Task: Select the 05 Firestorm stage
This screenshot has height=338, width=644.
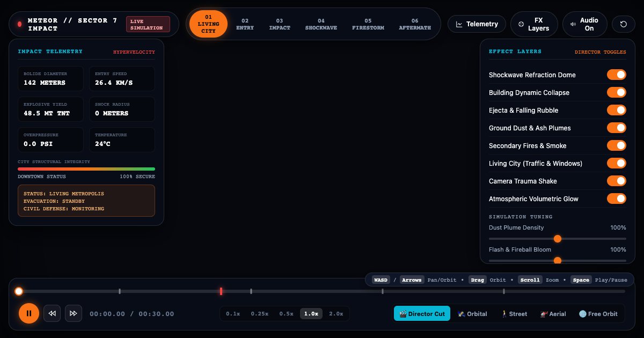Action: point(368,24)
